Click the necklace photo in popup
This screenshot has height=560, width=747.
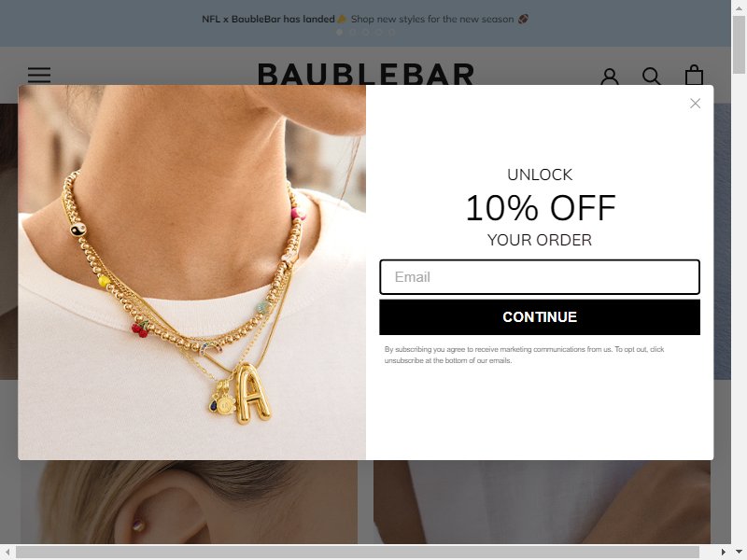pyautogui.click(x=192, y=273)
